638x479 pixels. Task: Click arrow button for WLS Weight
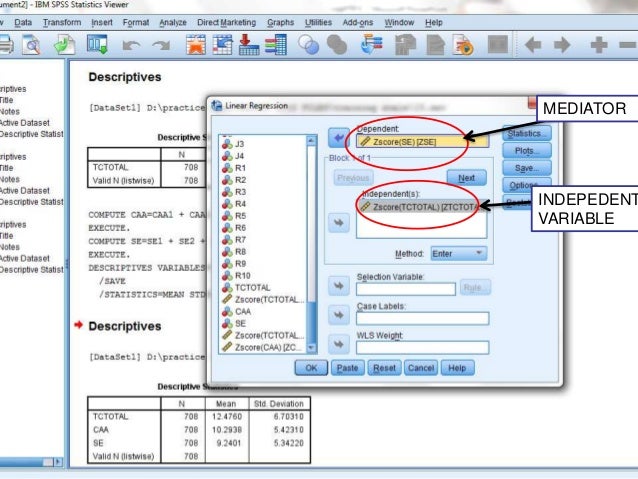pyautogui.click(x=339, y=344)
